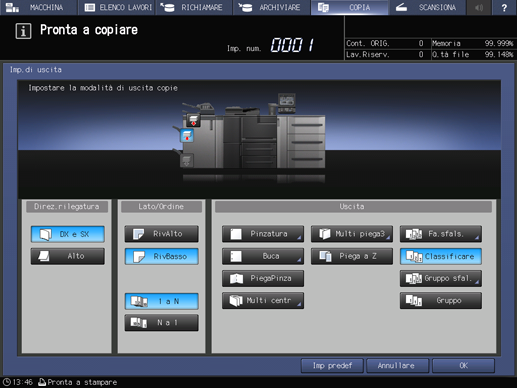The image size is (517, 388).
Task: Open help with the question mark
Action: pyautogui.click(x=504, y=7)
